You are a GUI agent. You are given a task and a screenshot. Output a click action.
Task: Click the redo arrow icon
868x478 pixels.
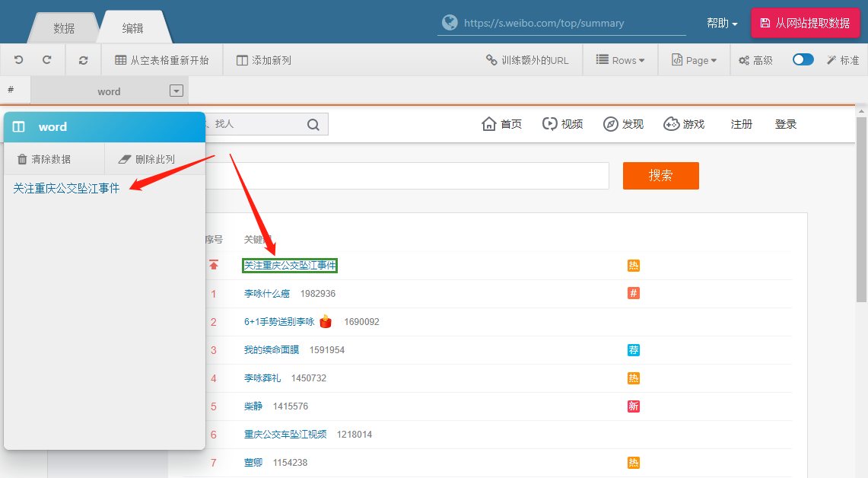click(x=47, y=60)
